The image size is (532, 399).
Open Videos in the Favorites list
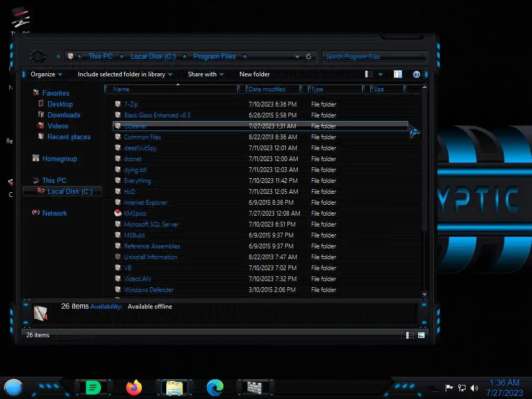58,126
